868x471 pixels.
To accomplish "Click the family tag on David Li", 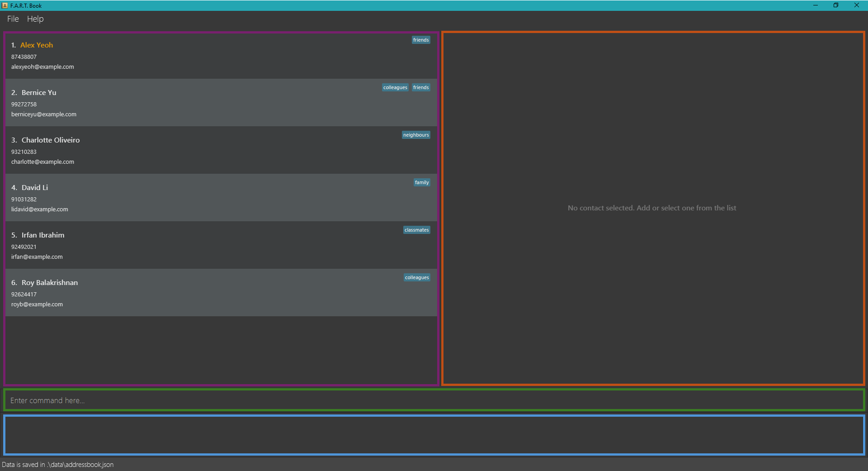I will 422,182.
